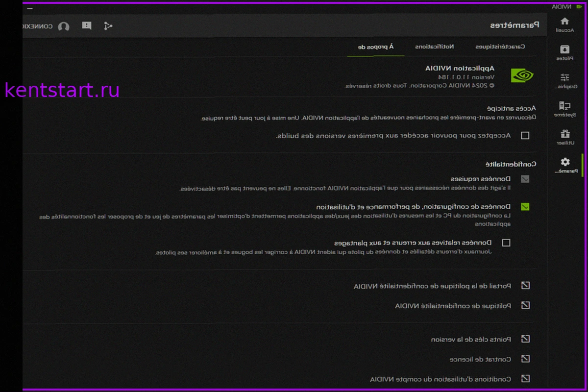Click the Accès anticipé heading
The image size is (588, 392).
click(511, 108)
